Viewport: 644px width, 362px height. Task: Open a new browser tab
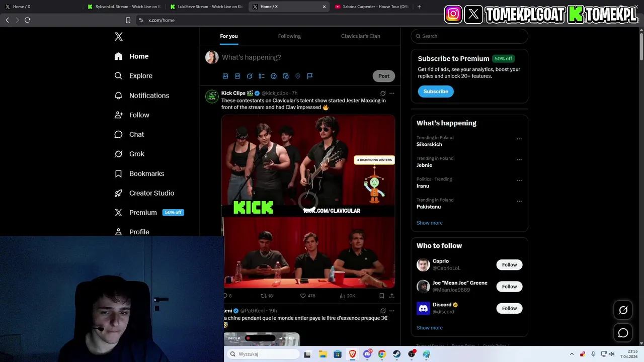419,7
